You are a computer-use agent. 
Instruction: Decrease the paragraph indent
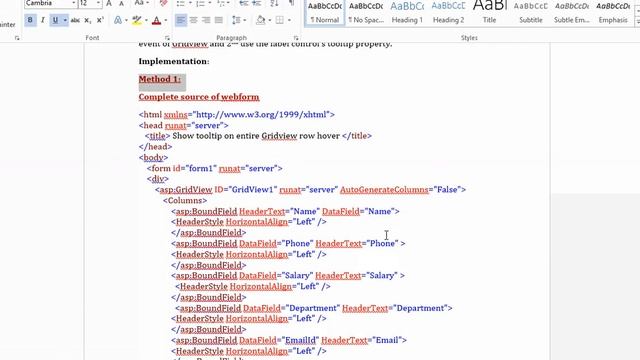pyautogui.click(x=244, y=4)
